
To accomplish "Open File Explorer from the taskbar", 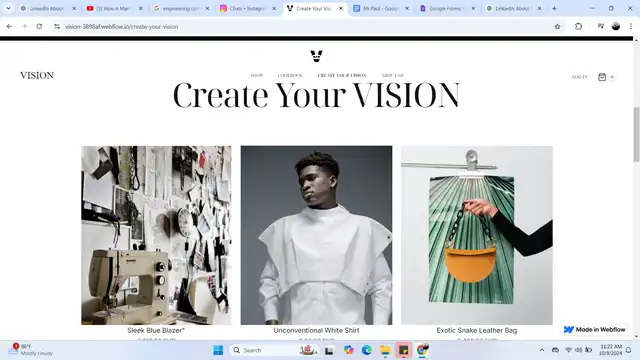I will point(385,350).
